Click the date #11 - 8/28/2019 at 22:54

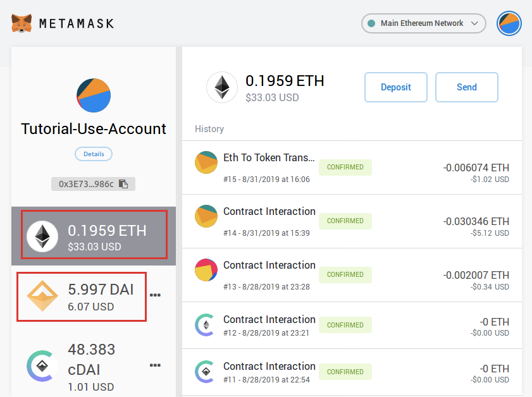266,380
